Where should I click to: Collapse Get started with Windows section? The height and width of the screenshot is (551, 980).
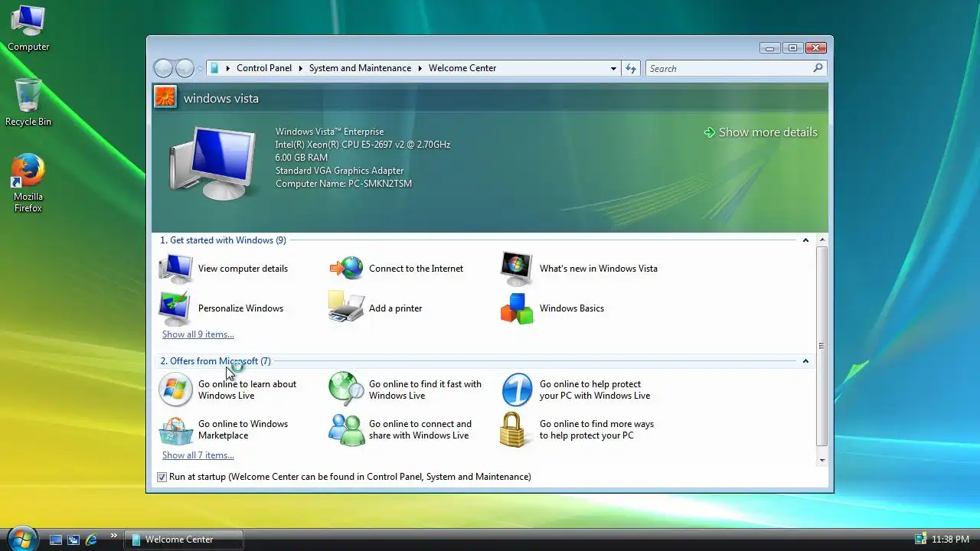click(805, 240)
